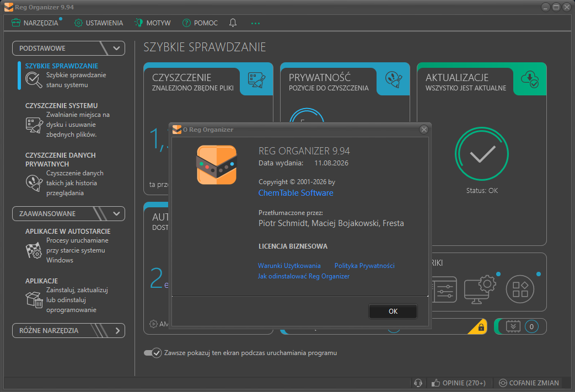Image resolution: width=575 pixels, height=392 pixels.
Task: Click the yellow padlock icon
Action: 481,327
